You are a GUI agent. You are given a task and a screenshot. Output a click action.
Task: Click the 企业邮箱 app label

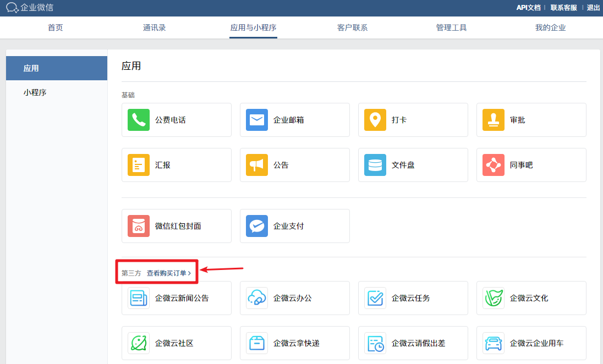(288, 120)
